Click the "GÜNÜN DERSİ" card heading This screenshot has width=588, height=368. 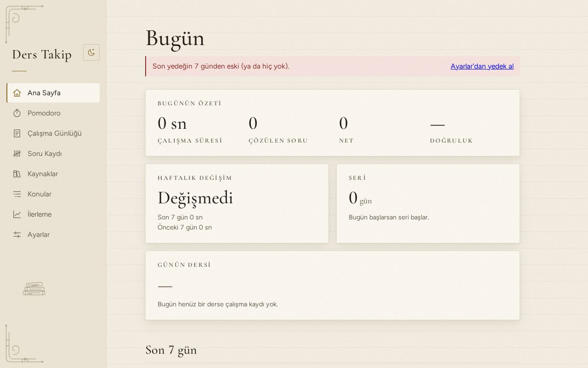click(184, 265)
